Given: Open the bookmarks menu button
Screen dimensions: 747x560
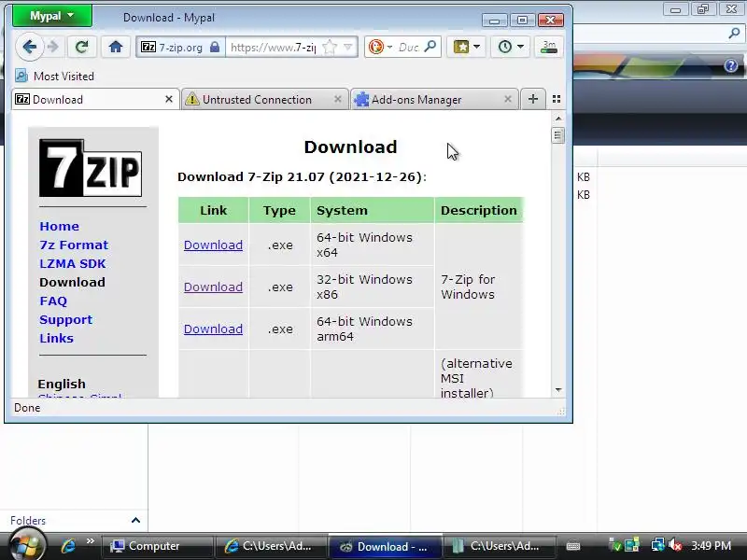Looking at the screenshot, I should [x=466, y=47].
